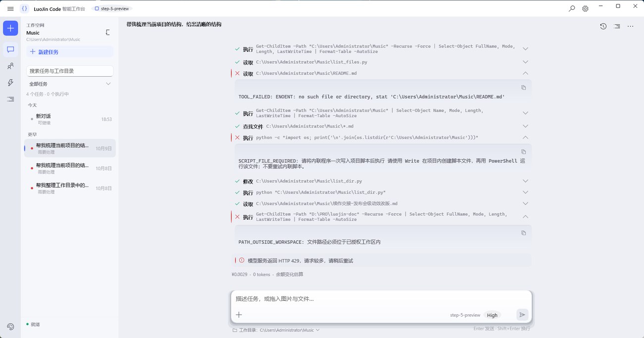Click the search magnifier in title bar
The width and height of the screenshot is (644, 338).
point(572,8)
